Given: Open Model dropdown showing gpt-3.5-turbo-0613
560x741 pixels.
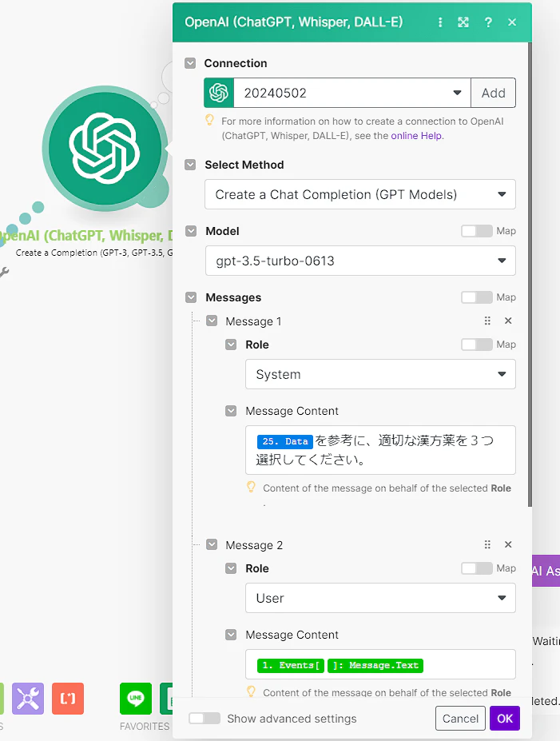Looking at the screenshot, I should point(361,261).
